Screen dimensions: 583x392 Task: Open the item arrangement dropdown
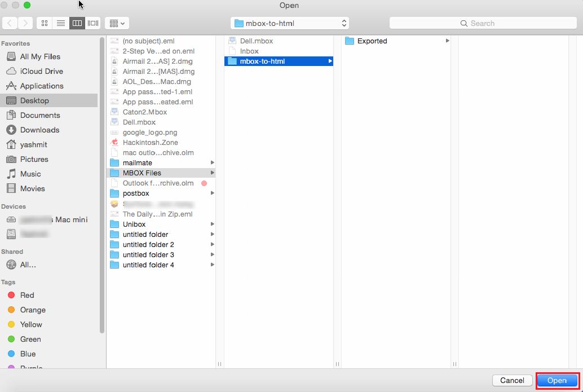(117, 23)
